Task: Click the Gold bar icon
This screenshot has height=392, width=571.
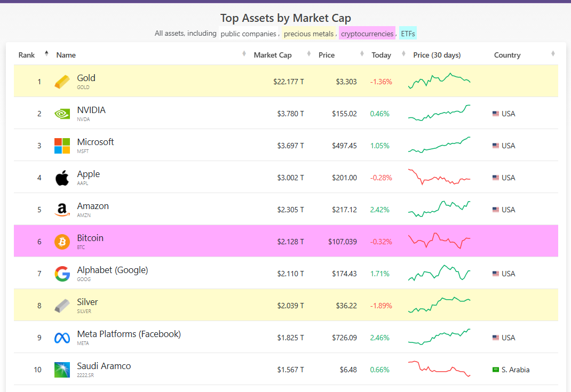Action: 62,82
